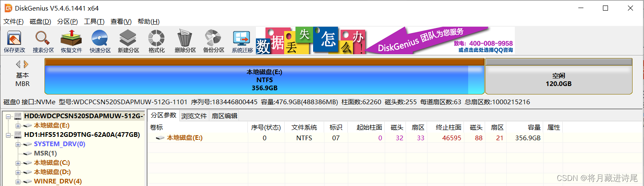This screenshot has height=186, width=644.
Task: Click the Delete Partition (删除分区) icon
Action: pyautogui.click(x=185, y=42)
